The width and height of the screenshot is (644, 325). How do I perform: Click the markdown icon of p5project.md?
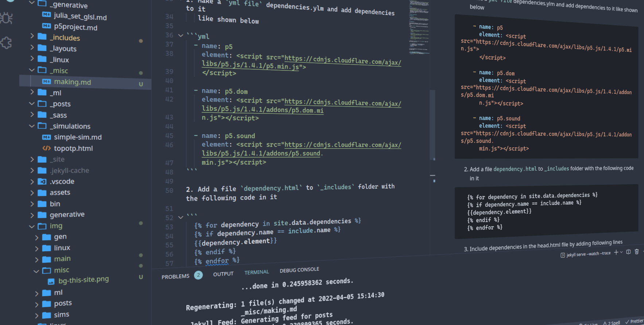(46, 26)
